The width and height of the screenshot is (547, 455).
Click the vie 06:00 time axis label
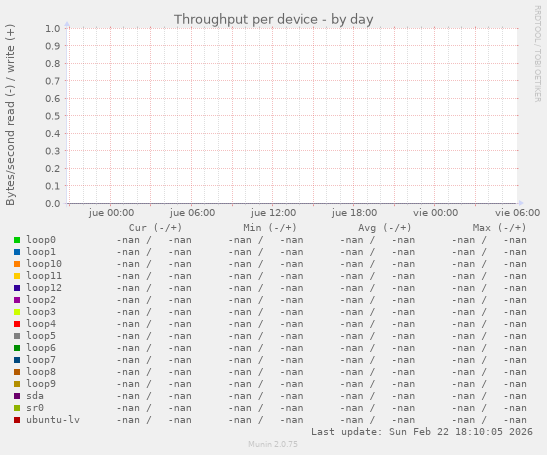[x=517, y=213]
